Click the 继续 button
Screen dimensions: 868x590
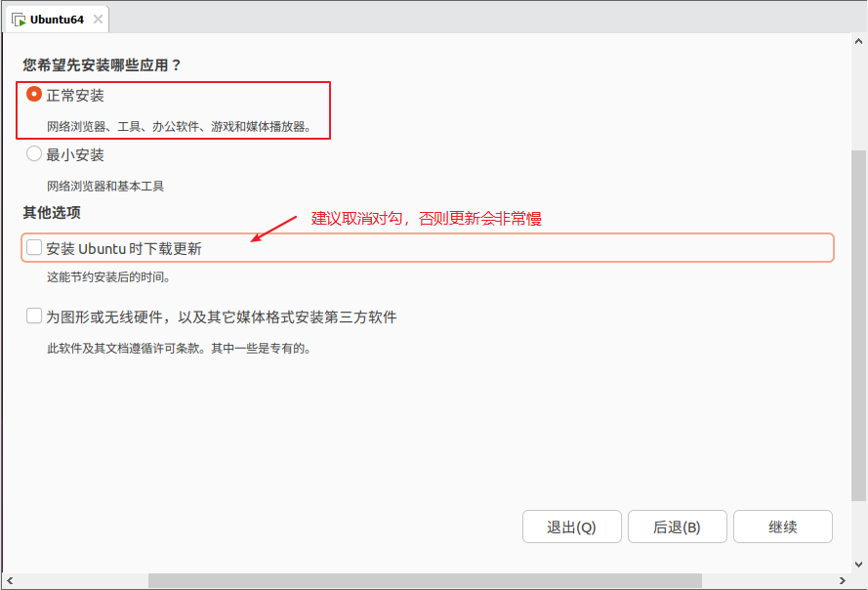(783, 527)
